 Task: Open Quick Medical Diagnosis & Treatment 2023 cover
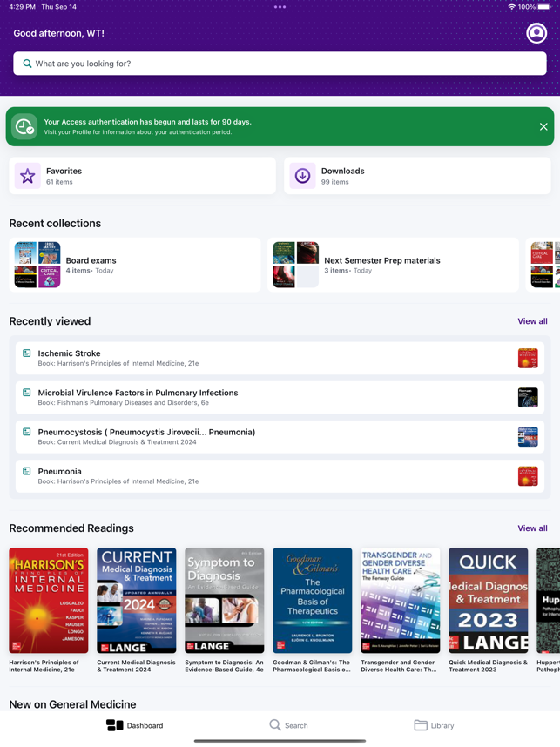[x=488, y=600]
